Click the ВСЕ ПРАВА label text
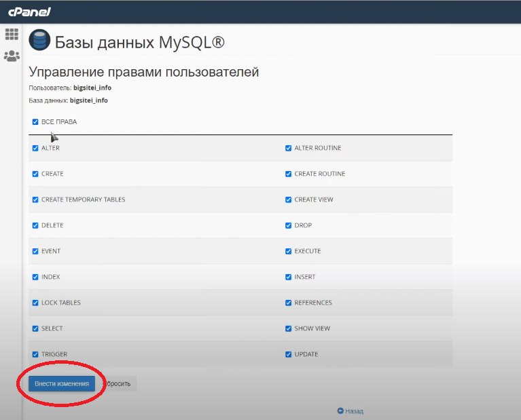The image size is (521, 420). pyautogui.click(x=59, y=122)
